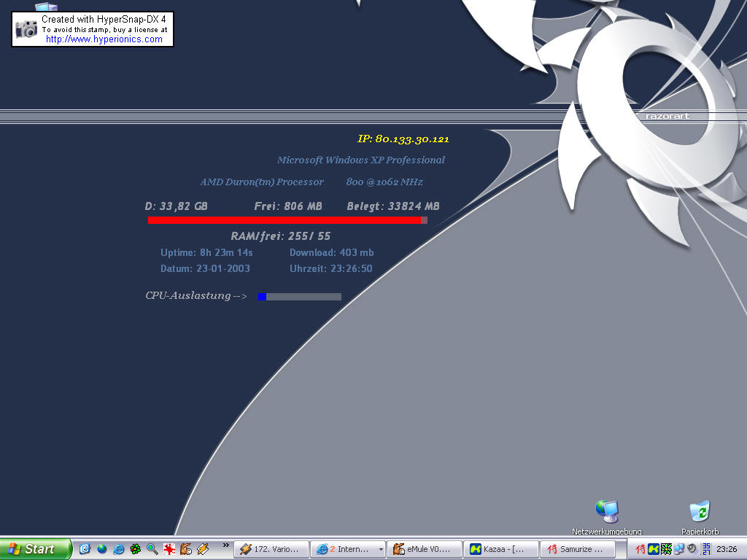Launch the globe browser quick launch icon
Screen dimensions: 747x560
[x=102, y=549]
